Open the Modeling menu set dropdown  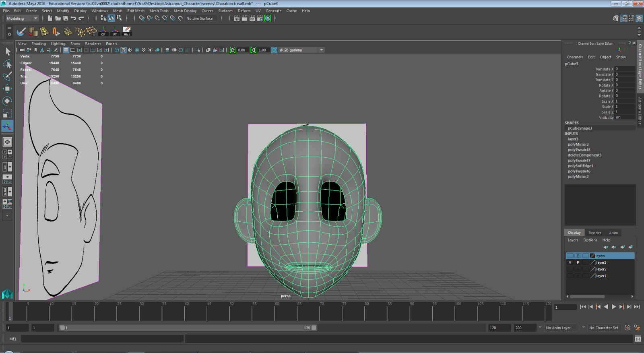[x=22, y=18]
